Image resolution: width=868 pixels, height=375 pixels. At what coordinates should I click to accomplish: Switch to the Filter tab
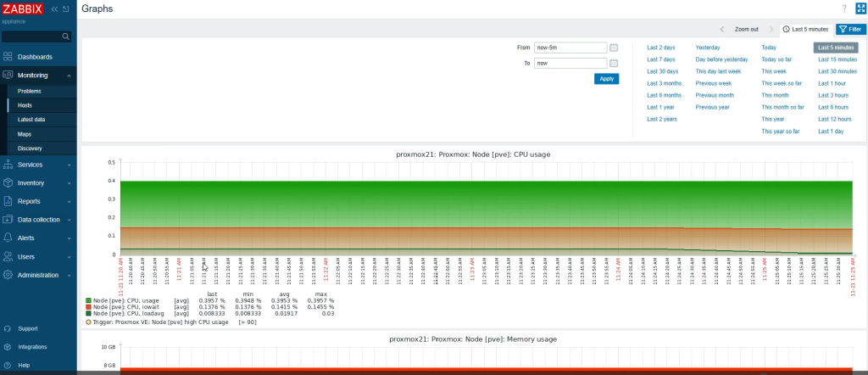point(850,29)
